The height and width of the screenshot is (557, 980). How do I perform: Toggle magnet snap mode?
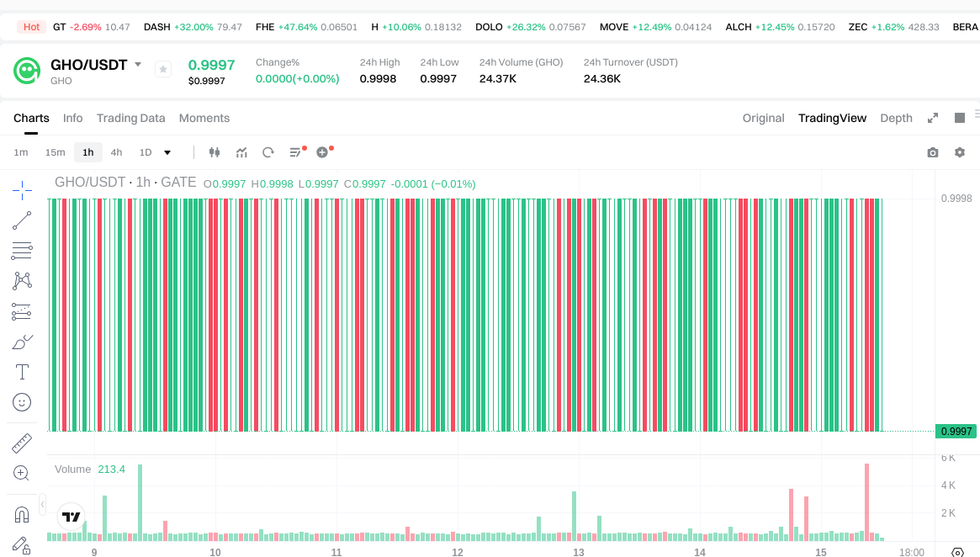click(23, 514)
